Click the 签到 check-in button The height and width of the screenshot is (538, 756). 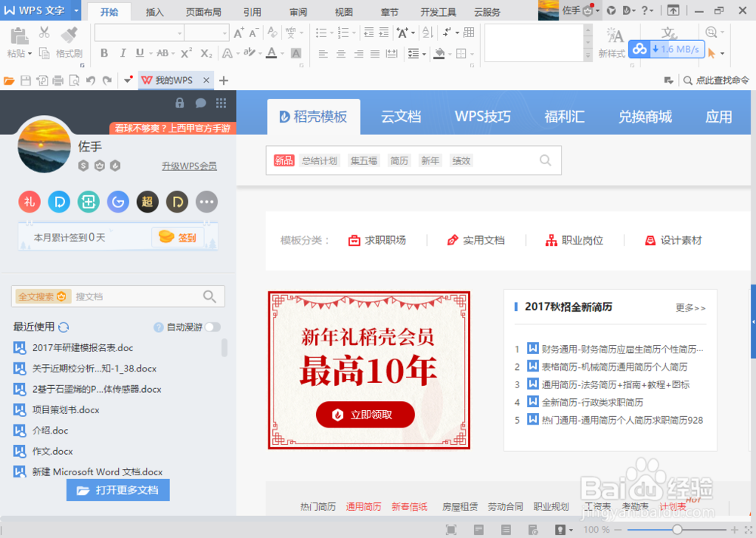(178, 238)
